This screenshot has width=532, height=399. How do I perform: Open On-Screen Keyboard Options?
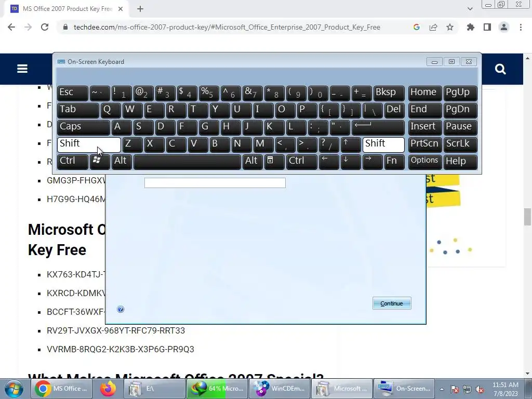(425, 162)
